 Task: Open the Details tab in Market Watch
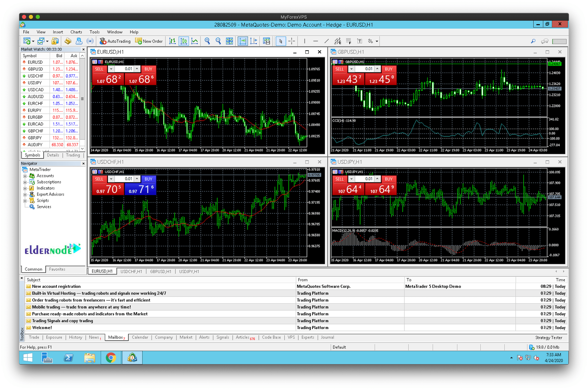coord(53,155)
